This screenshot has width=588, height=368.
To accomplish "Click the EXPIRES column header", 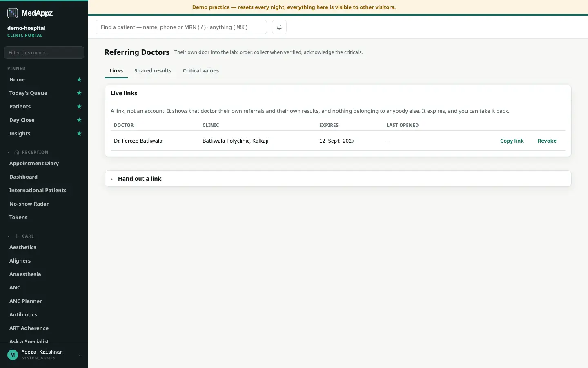I will [x=329, y=125].
